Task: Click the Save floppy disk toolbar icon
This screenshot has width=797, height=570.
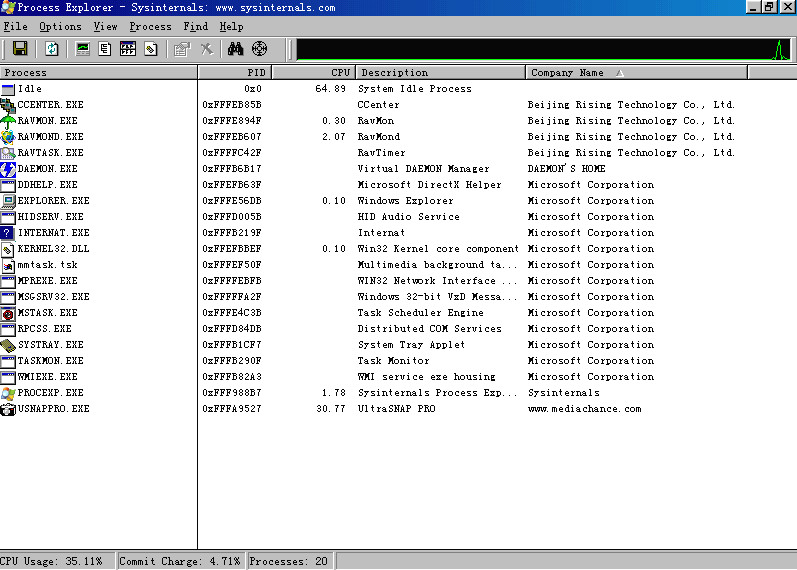Action: point(20,49)
